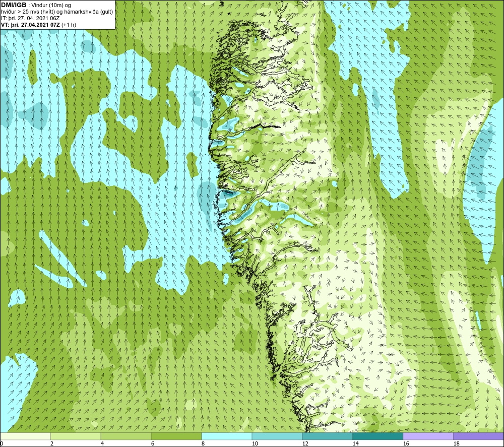Click the legend label '10'
504x447 pixels.
[x=255, y=444]
